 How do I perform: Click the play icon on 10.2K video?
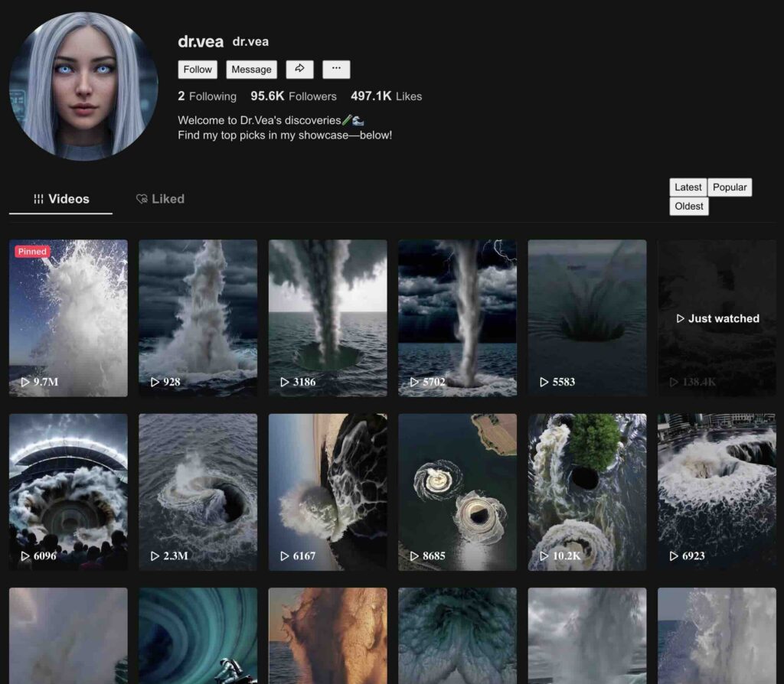tap(544, 556)
